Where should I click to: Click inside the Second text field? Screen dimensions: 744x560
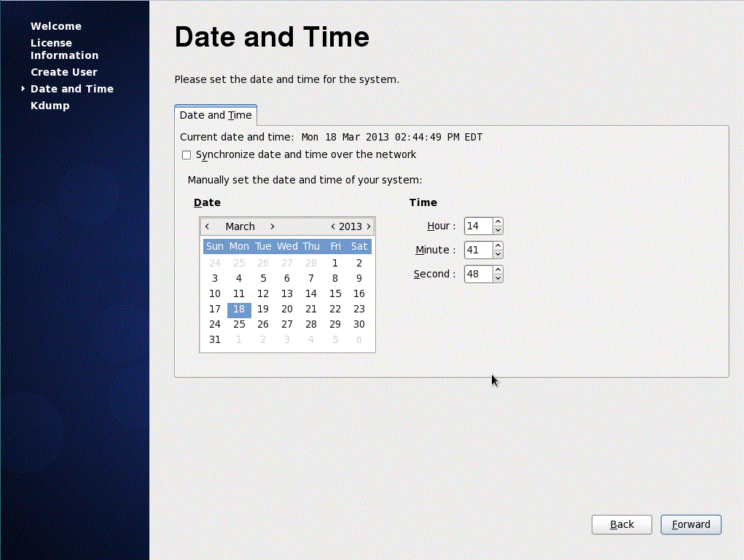(478, 275)
